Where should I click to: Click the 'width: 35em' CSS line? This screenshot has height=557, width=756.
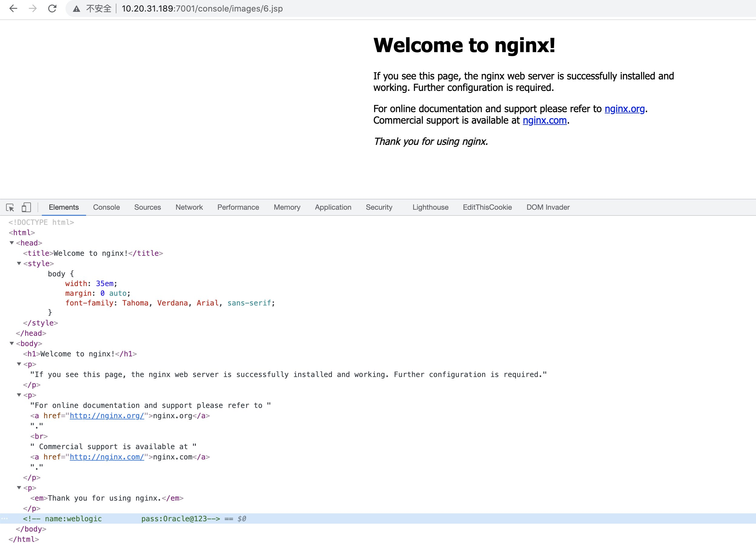[x=91, y=284]
